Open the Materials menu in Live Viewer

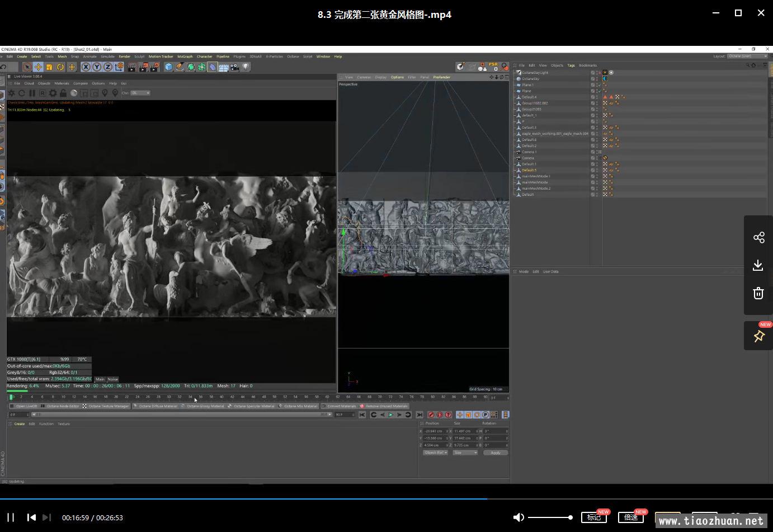pos(62,83)
